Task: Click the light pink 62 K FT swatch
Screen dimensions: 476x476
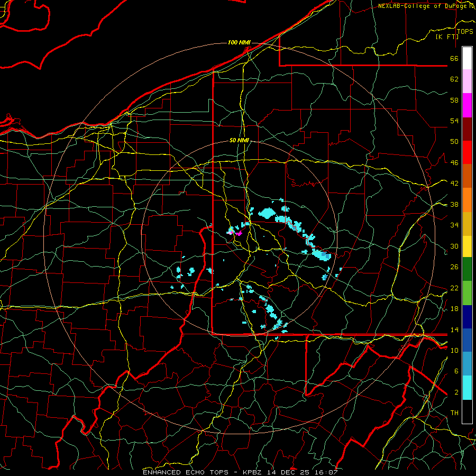Action: (467, 81)
